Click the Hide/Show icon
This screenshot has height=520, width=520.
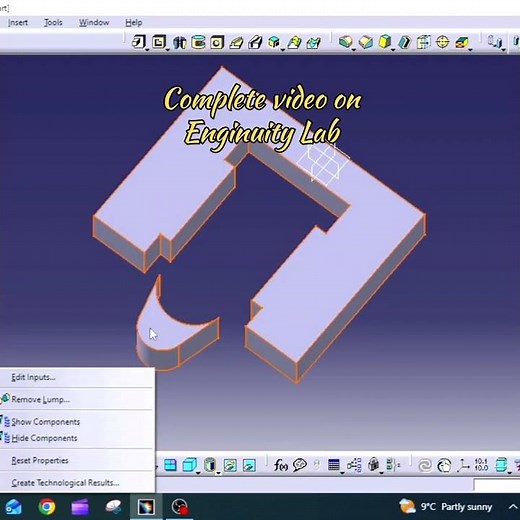click(230, 465)
